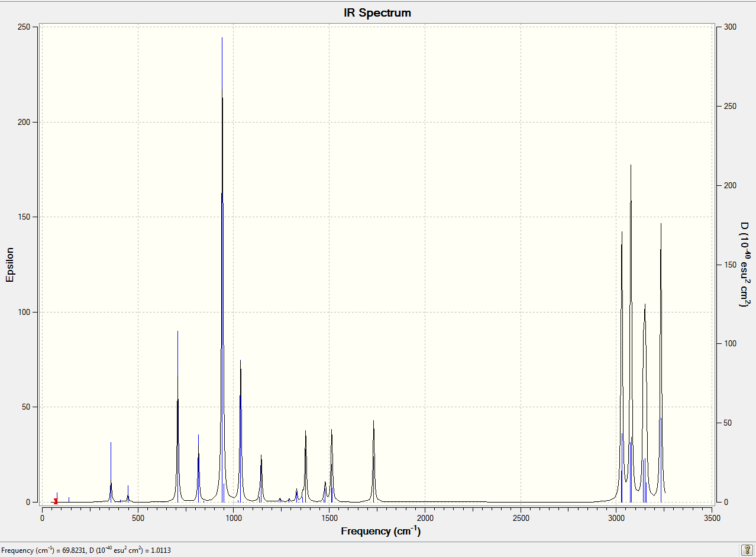Click the "2000" frequency axis tick label
This screenshot has height=557, width=756.
click(425, 518)
